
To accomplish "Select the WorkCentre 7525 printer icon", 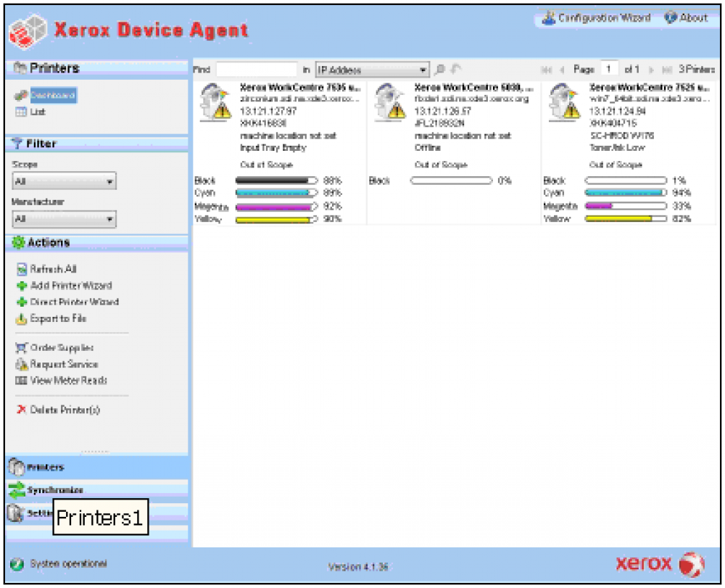I will 565,103.
